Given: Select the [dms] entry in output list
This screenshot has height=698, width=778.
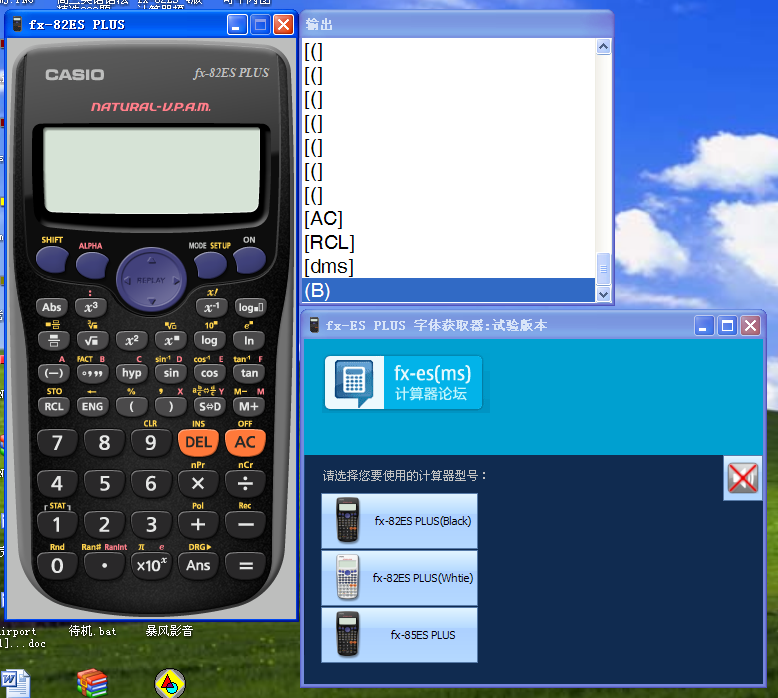Looking at the screenshot, I should (449, 266).
